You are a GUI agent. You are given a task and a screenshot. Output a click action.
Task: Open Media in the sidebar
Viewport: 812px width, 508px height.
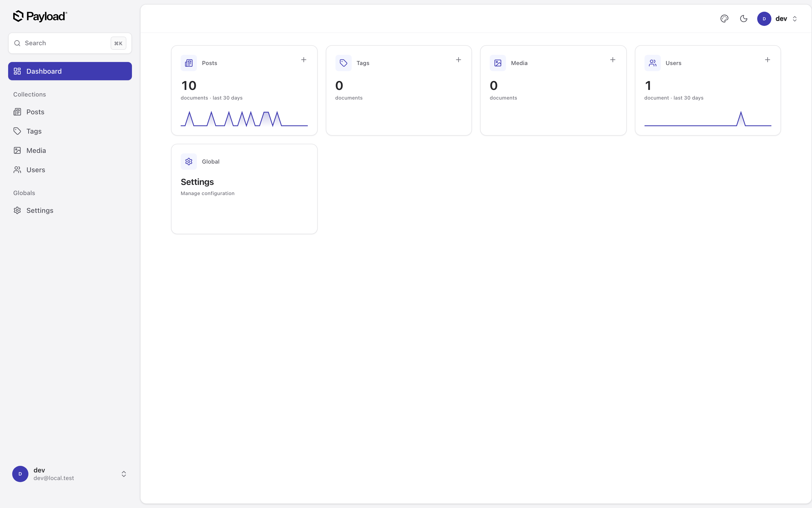pos(70,151)
